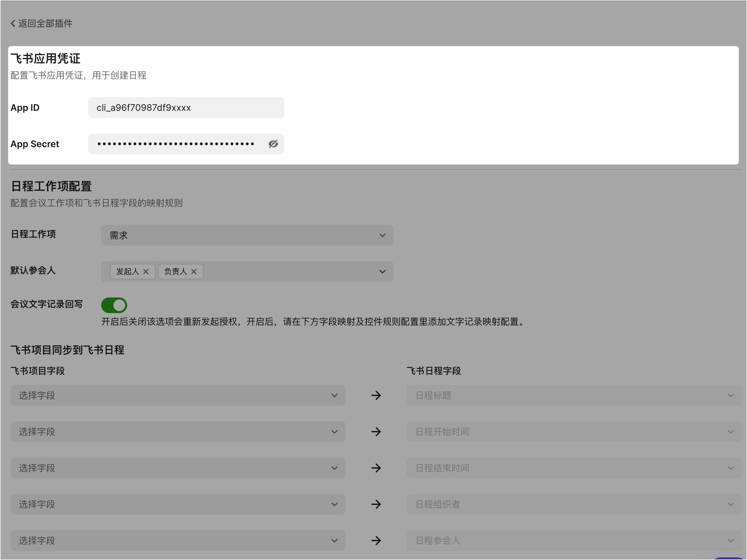This screenshot has width=747, height=560.
Task: Open 选择字段 dropdown mapped to 日程组织者
Action: pos(178,504)
